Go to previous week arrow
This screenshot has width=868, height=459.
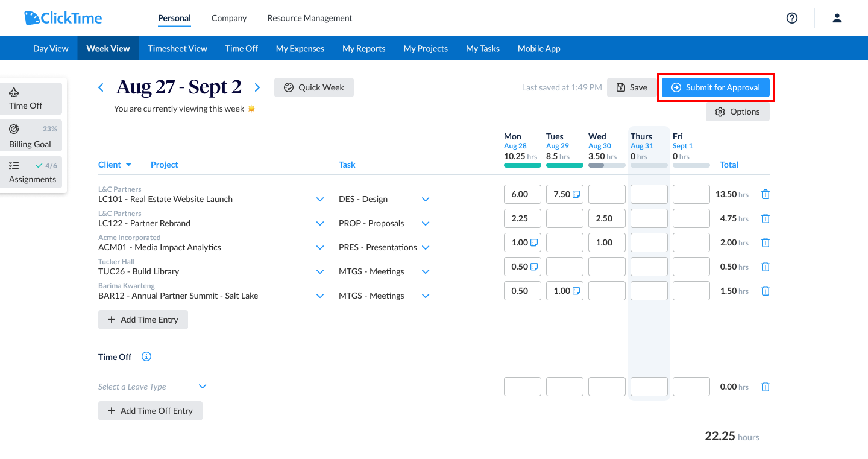[x=101, y=87]
